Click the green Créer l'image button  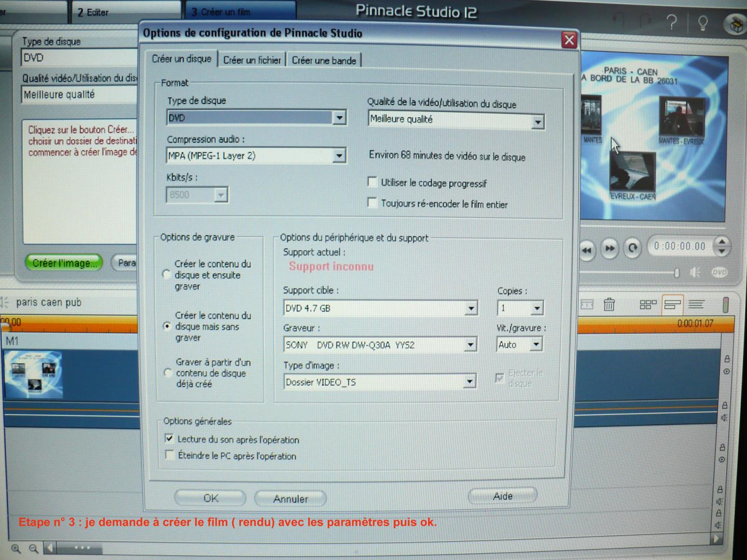point(64,263)
